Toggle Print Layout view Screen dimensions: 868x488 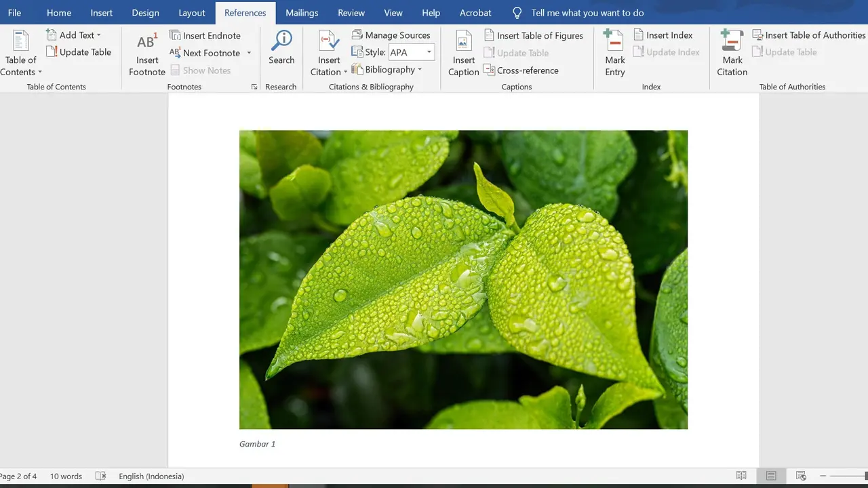(771, 476)
